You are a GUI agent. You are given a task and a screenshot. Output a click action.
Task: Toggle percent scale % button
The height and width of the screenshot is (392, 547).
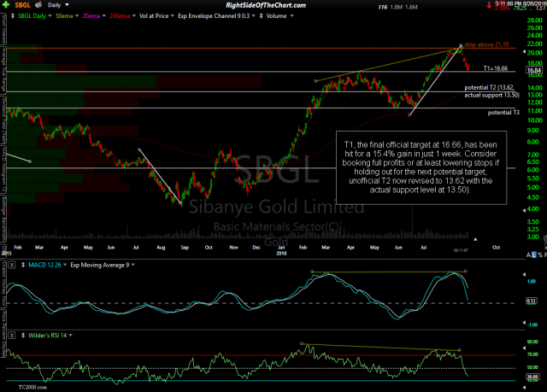tap(540, 255)
